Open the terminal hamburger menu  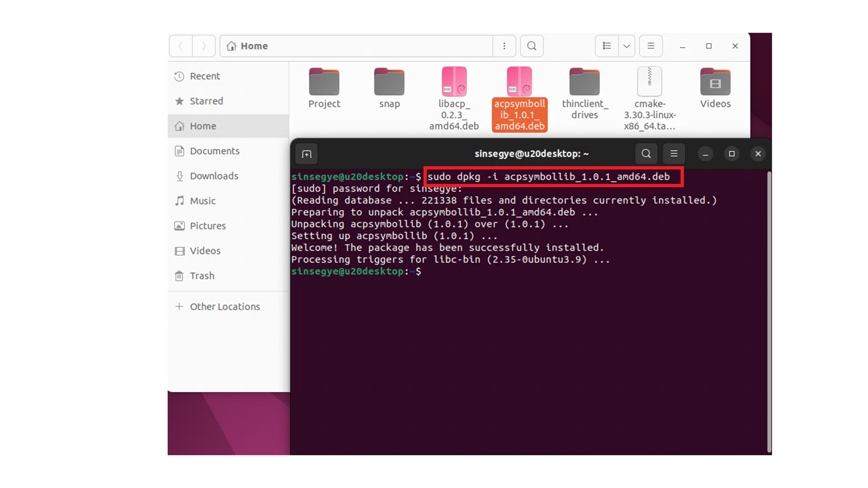pos(674,154)
